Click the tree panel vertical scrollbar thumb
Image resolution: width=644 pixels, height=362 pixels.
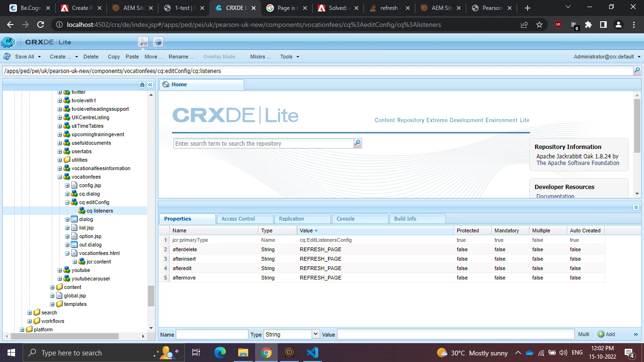pos(151,296)
